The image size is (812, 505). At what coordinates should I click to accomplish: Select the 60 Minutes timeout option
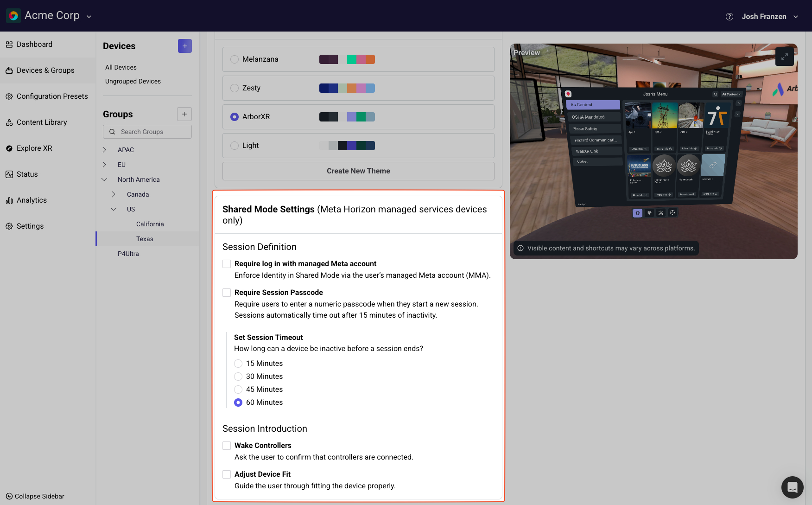(238, 403)
